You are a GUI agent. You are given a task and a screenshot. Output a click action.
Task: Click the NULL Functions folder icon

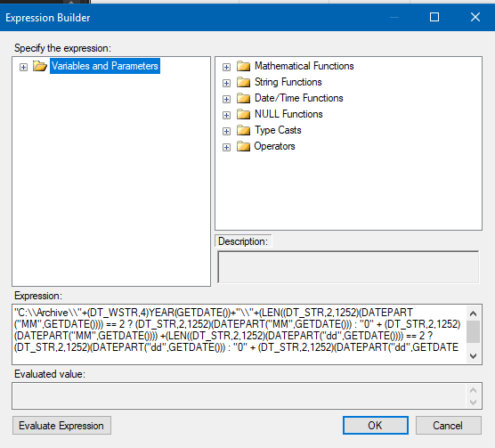coord(243,114)
